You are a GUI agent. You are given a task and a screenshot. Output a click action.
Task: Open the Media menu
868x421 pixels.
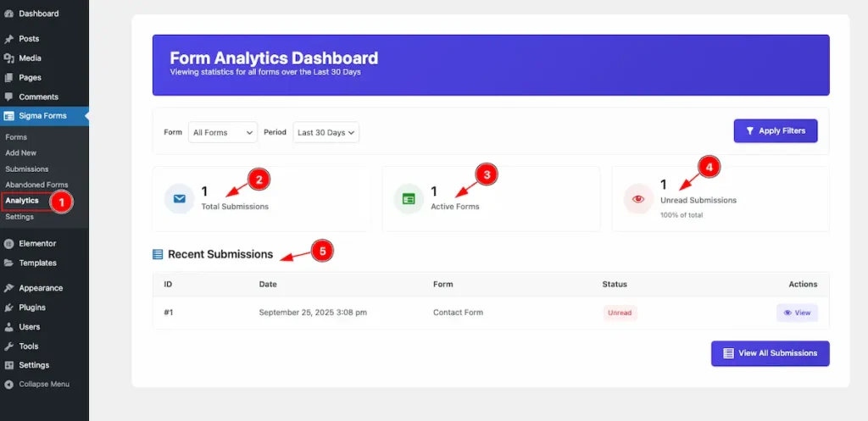coord(30,58)
